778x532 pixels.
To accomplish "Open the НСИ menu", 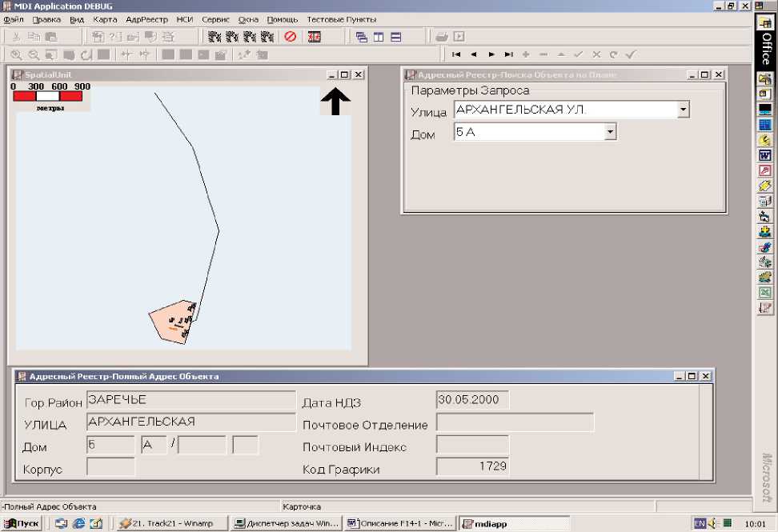I will click(x=185, y=20).
